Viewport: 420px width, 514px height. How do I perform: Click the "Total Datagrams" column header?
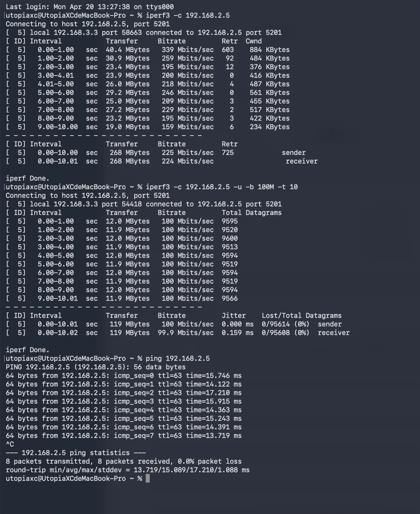pyautogui.click(x=251, y=213)
